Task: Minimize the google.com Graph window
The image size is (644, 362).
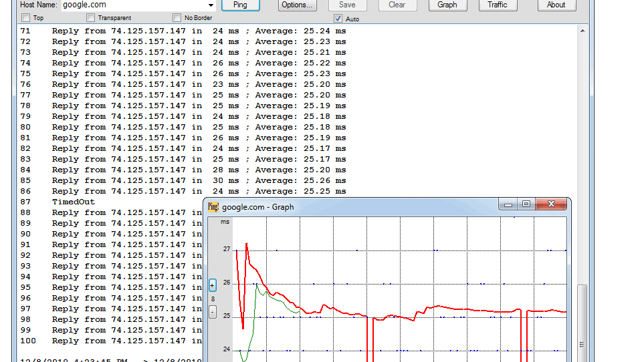Action: (508, 204)
